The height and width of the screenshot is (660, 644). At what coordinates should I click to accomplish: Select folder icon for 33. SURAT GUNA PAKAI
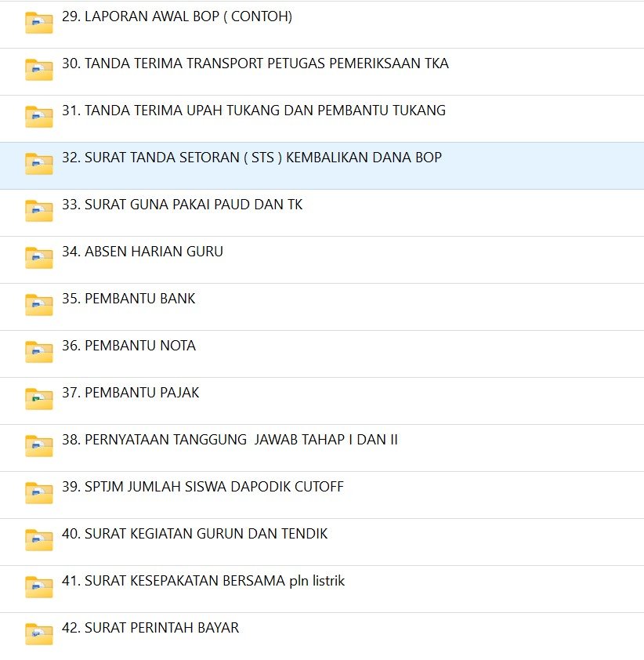pos(38,211)
